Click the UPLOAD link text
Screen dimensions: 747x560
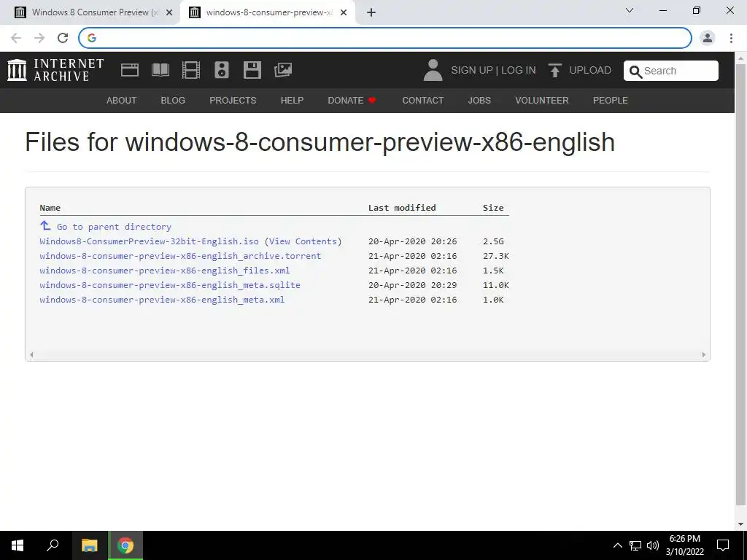[x=590, y=71]
